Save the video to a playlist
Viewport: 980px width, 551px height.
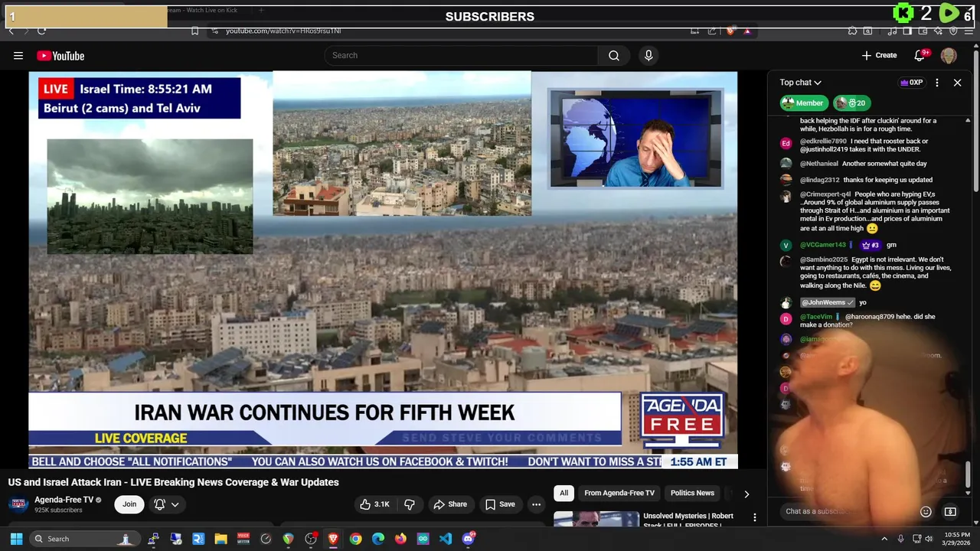(499, 504)
